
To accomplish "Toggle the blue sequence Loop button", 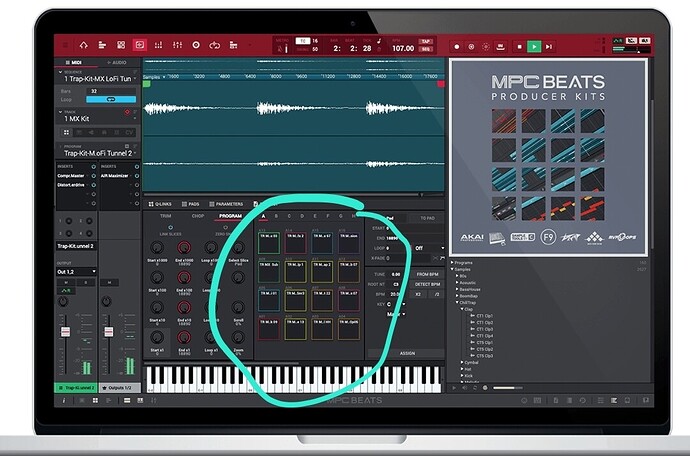I will click(x=111, y=99).
